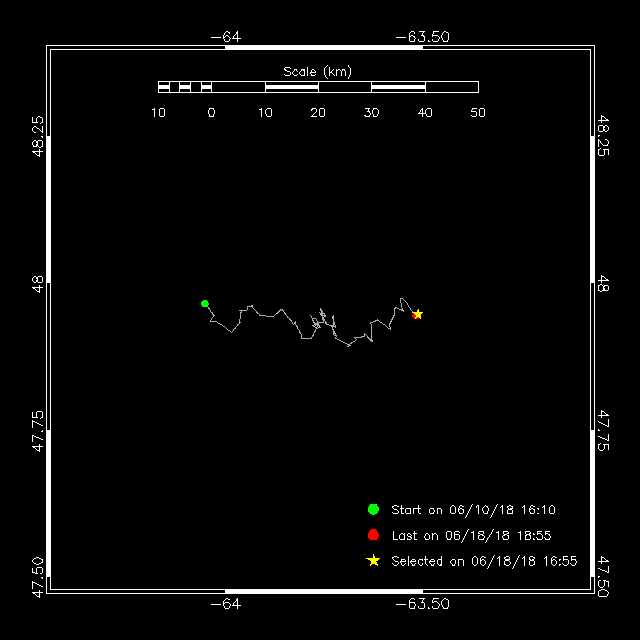
Task: Click the 'Start on 06/10/18 16:10' legend text
Action: click(x=473, y=510)
